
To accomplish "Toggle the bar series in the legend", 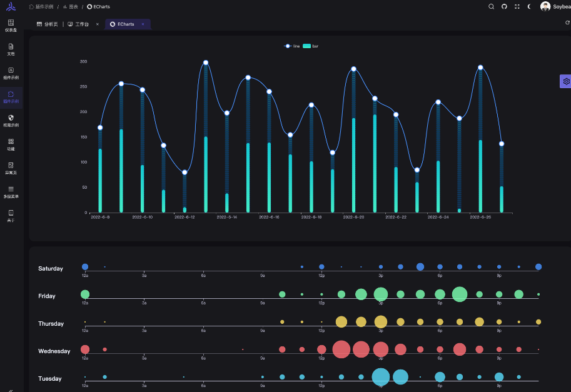I will [x=311, y=46].
